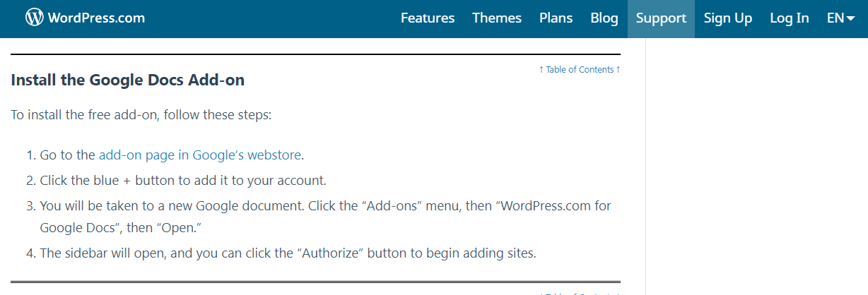Open add-on page in Google's webstore link

[200, 155]
